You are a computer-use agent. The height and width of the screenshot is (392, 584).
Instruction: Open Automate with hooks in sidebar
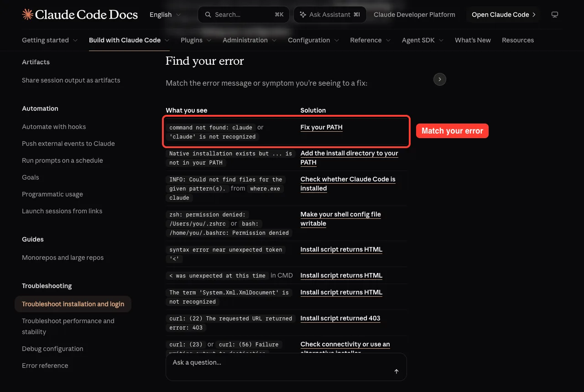tap(54, 127)
